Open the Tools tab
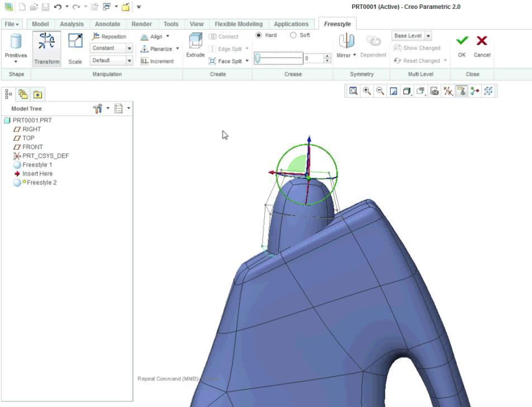 click(x=170, y=24)
